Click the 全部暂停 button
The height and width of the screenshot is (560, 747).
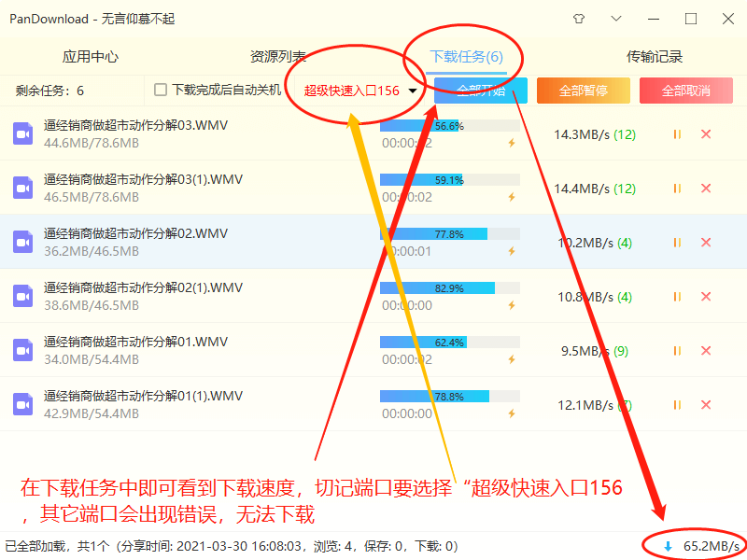[584, 91]
